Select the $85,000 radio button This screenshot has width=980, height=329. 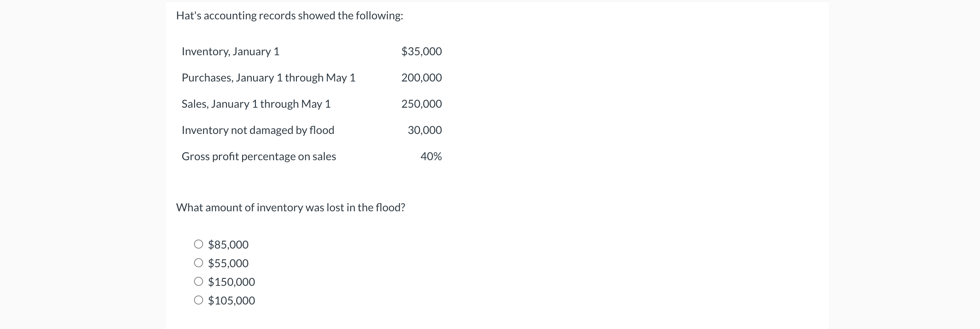click(x=199, y=244)
